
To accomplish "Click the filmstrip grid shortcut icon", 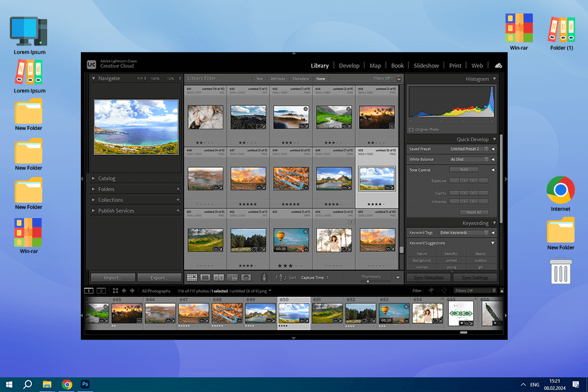I will click(115, 291).
